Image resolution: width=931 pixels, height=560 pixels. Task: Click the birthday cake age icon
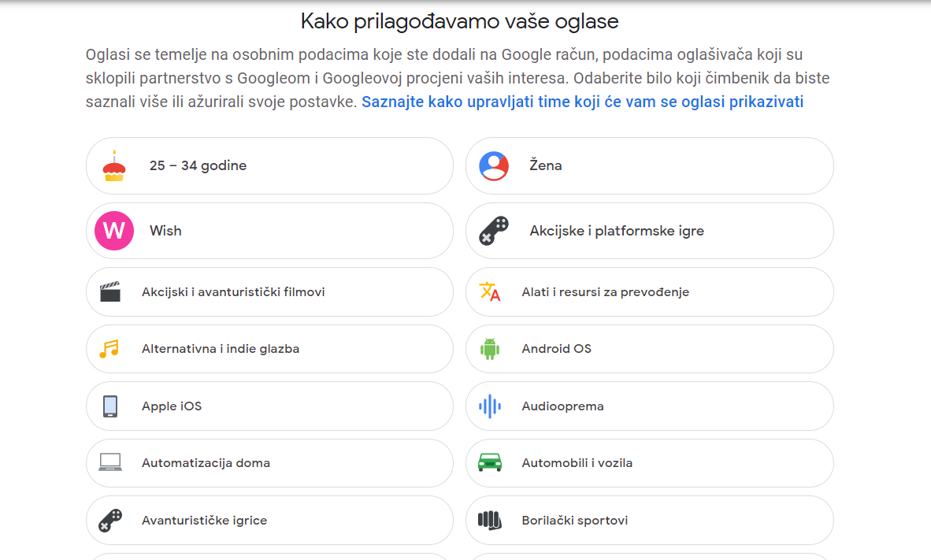pyautogui.click(x=114, y=165)
